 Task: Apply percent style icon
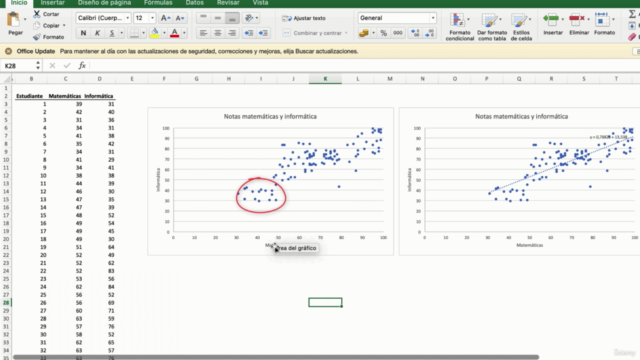384,33
